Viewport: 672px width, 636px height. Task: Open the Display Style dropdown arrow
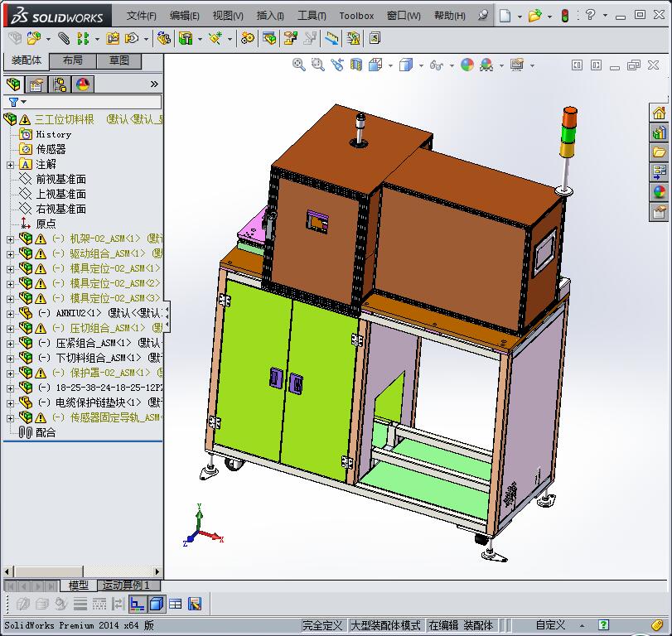(x=421, y=65)
